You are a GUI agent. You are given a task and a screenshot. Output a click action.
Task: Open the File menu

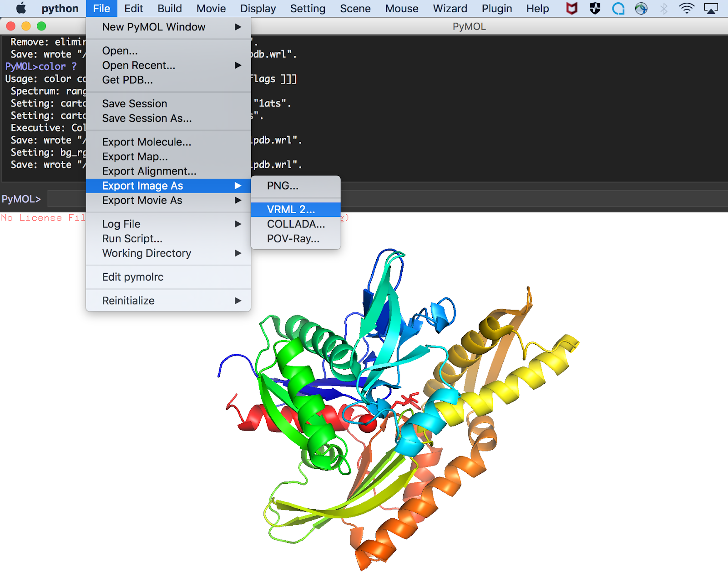(x=101, y=9)
